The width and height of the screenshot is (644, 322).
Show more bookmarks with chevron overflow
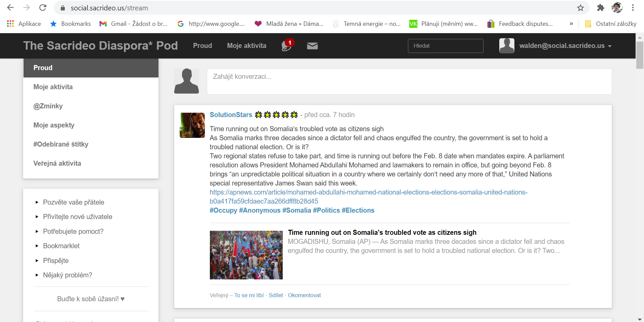571,24
